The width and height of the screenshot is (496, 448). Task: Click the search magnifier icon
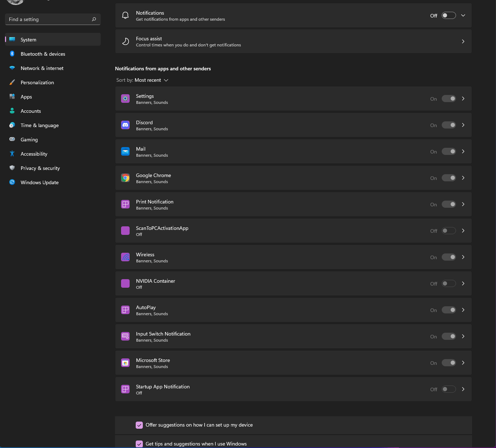94,19
